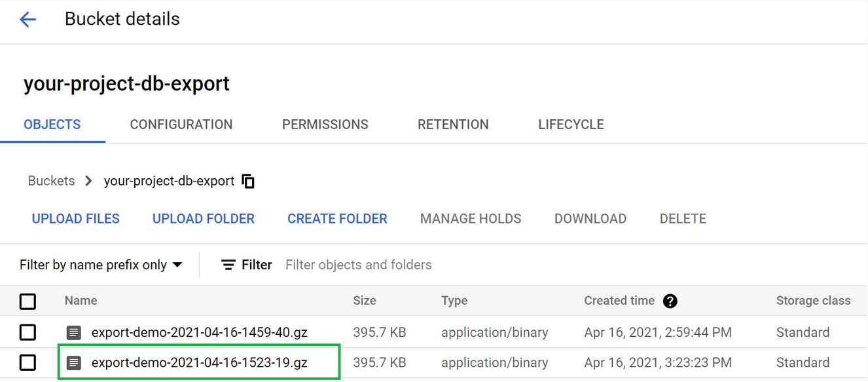Click file icon of export-demo-2021-04-16-1459-40.gz

point(74,333)
